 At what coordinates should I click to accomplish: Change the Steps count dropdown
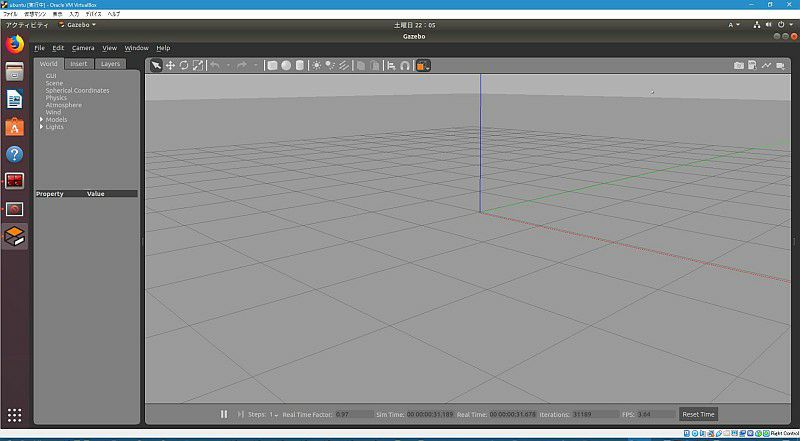point(274,414)
